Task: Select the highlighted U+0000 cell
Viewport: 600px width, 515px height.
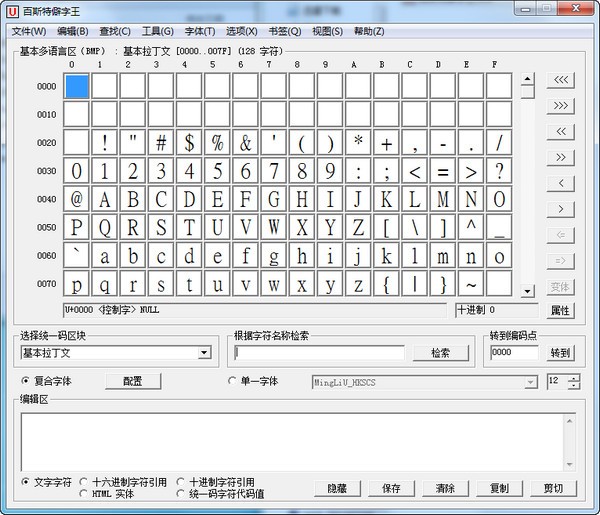Action: click(76, 86)
